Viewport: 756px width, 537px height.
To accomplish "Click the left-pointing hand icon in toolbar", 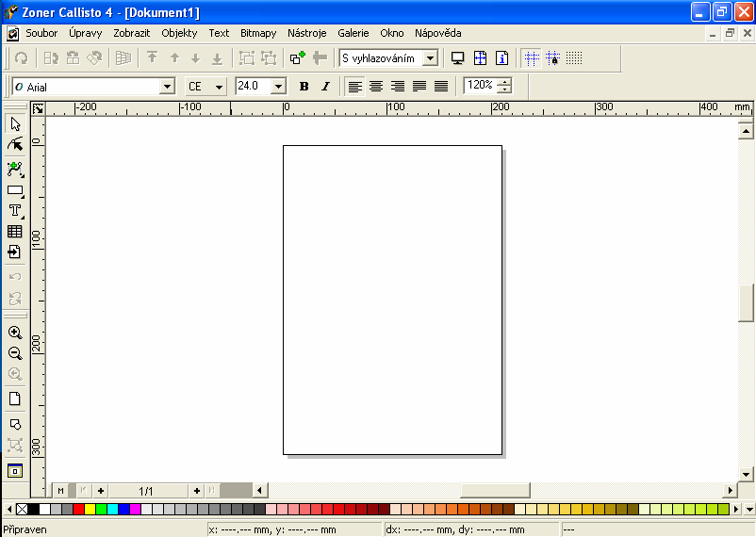I will pyautogui.click(x=320, y=58).
